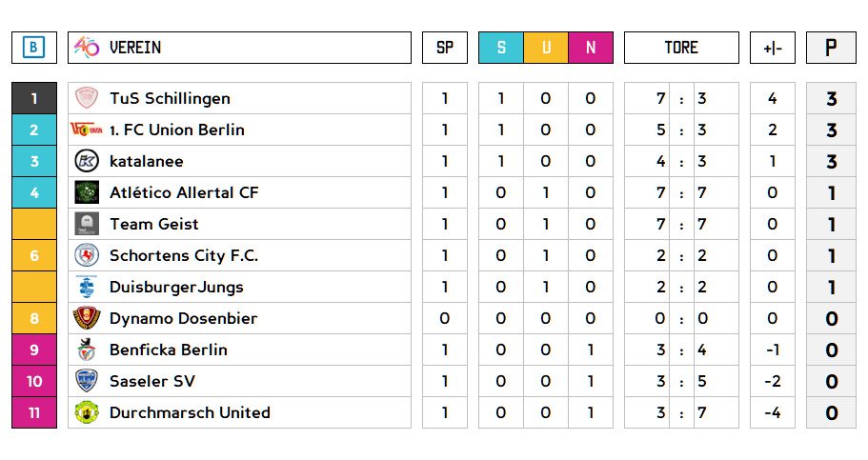Click the P points column header
The height and width of the screenshot is (460, 868).
point(831,48)
